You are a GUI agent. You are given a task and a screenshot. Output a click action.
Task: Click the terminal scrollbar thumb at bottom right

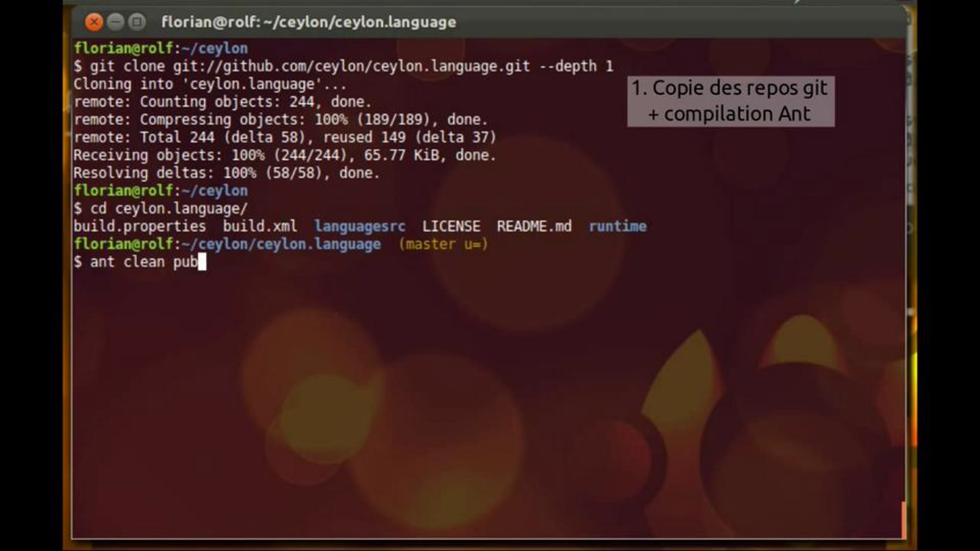click(x=903, y=520)
